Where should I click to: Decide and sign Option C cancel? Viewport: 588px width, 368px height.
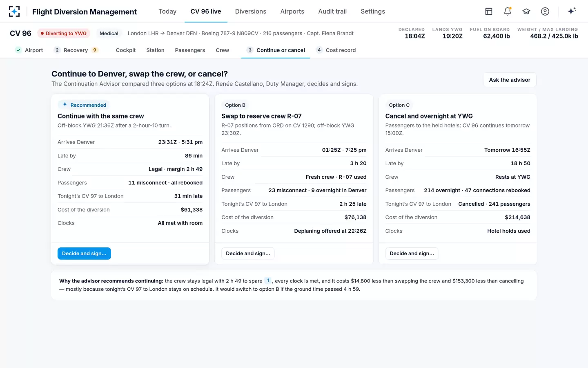tap(412, 254)
